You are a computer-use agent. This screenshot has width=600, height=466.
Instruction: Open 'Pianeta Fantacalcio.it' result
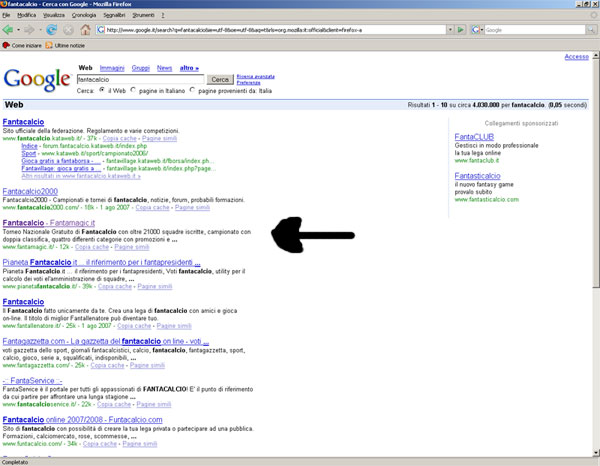click(101, 262)
